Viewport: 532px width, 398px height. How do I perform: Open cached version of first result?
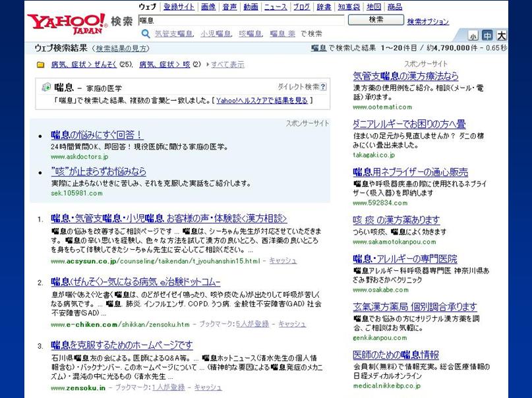(x=283, y=261)
